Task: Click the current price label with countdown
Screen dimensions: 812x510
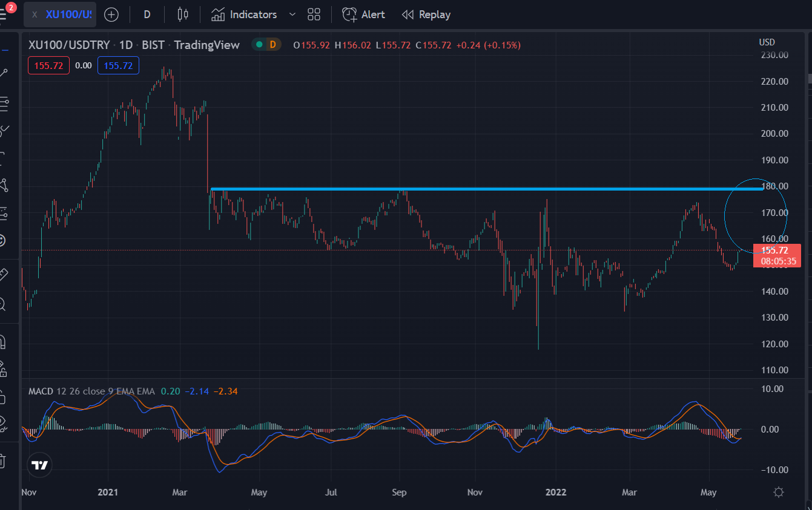Action: point(777,256)
